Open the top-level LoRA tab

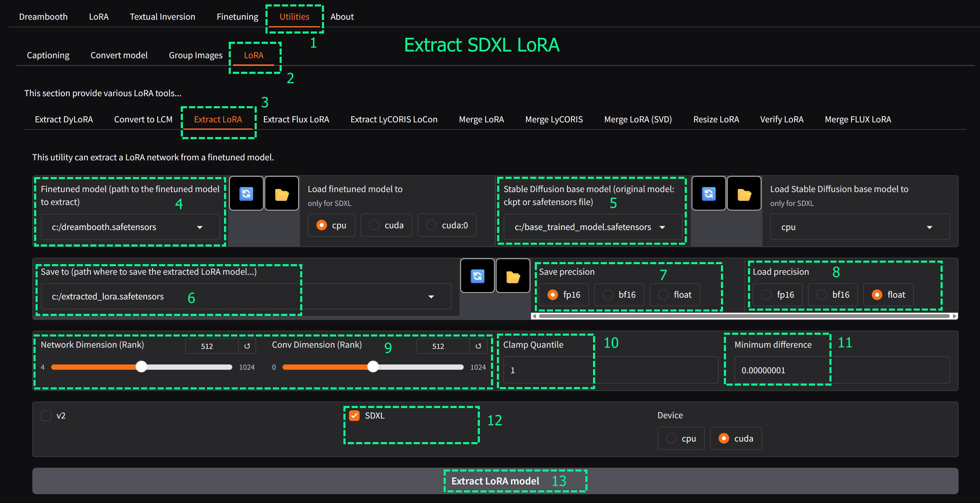coord(99,17)
